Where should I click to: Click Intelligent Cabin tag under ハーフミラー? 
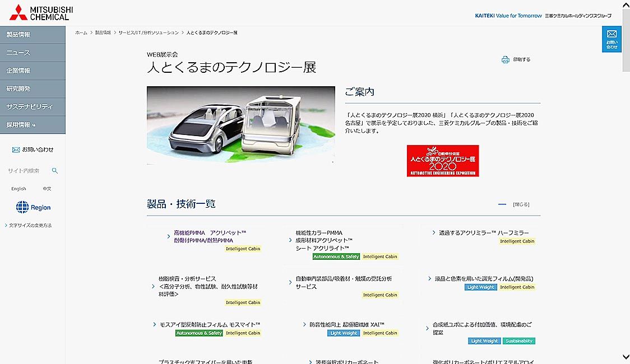[x=517, y=241]
